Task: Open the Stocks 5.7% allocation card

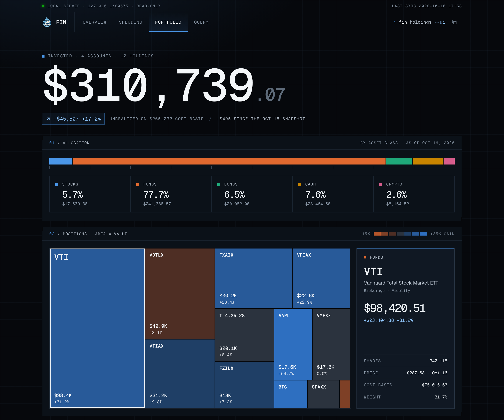Action: [90, 194]
